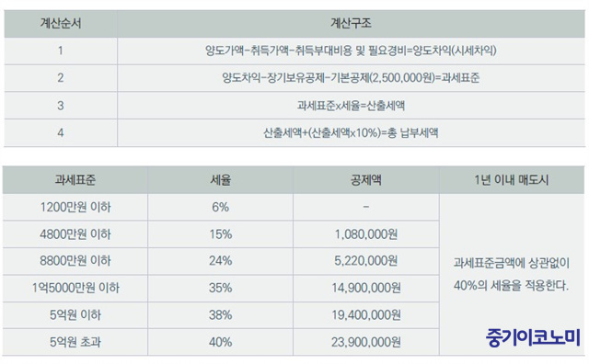
Task: Click the 과세표준 header in the lower table
Action: (75, 180)
